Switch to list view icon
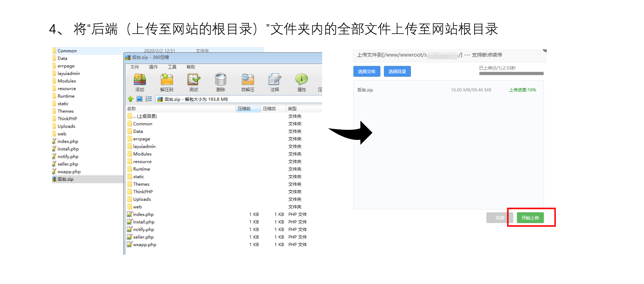 [148, 99]
